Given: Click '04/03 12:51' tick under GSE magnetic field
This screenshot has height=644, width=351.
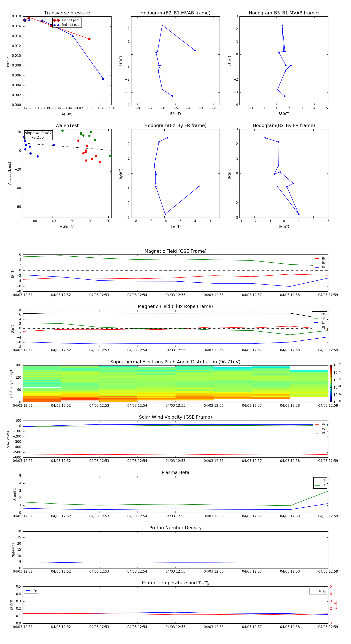Looking at the screenshot, I should point(23,295).
